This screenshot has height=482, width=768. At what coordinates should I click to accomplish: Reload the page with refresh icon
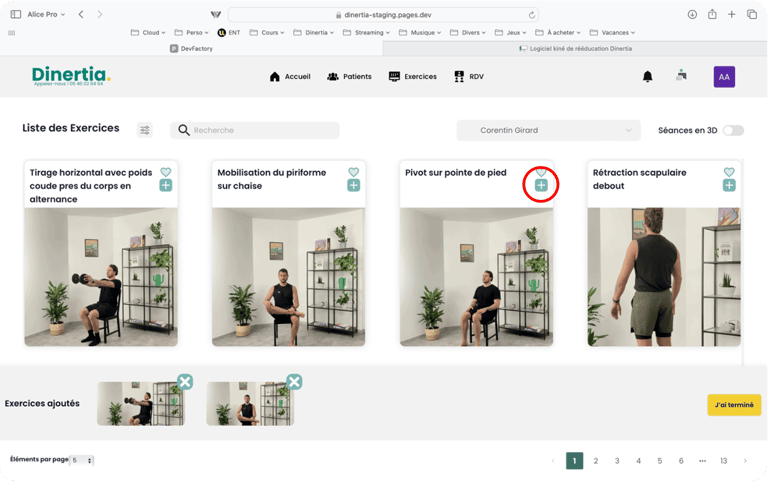coord(531,15)
